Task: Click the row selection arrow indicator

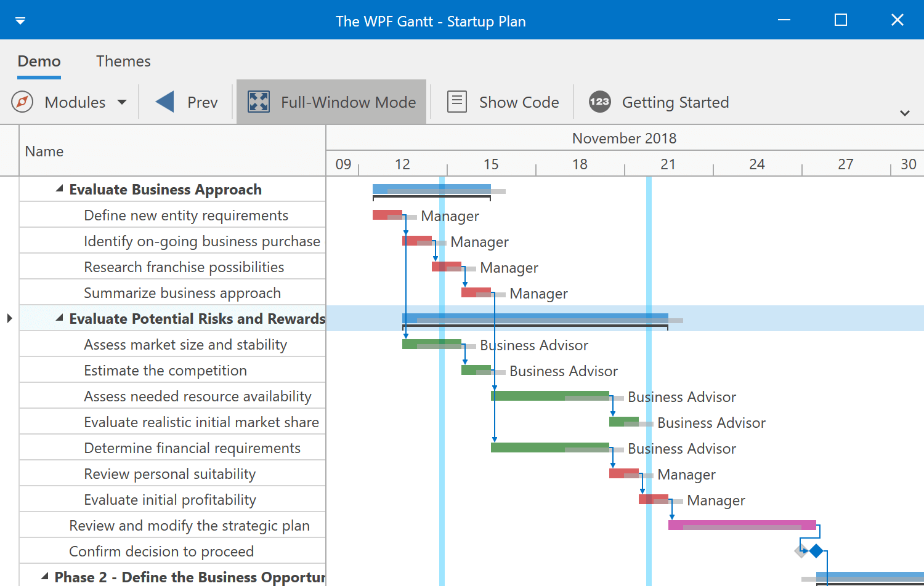Action: coord(9,318)
